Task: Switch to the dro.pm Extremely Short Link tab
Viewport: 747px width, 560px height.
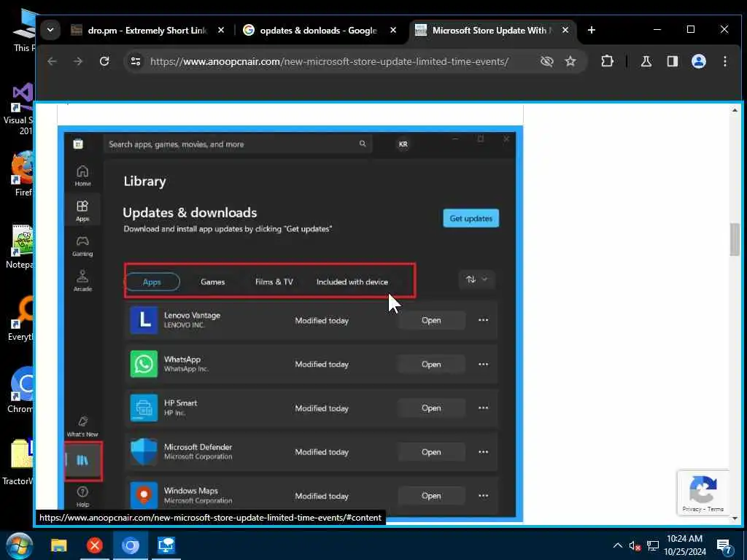Action: 147,31
